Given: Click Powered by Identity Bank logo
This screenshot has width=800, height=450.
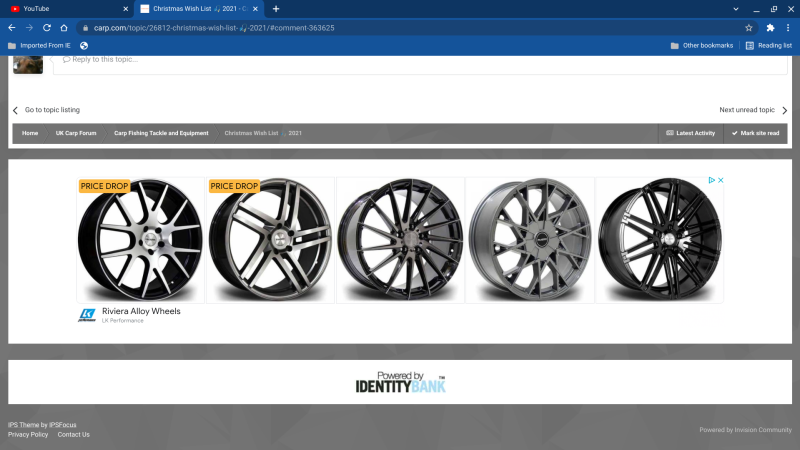Looking at the screenshot, I should coord(401,382).
